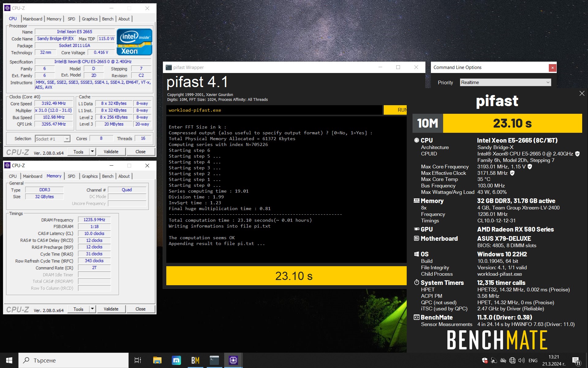Open notification center icon
This screenshot has width=588, height=368.
576,361
